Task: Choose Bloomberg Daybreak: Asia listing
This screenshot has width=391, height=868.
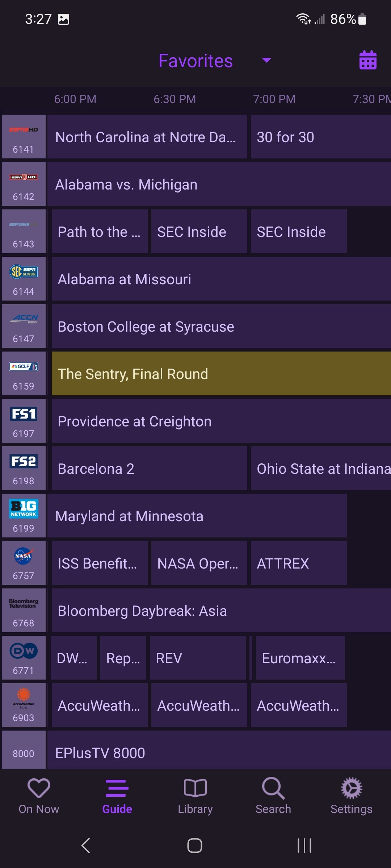Action: (221, 610)
